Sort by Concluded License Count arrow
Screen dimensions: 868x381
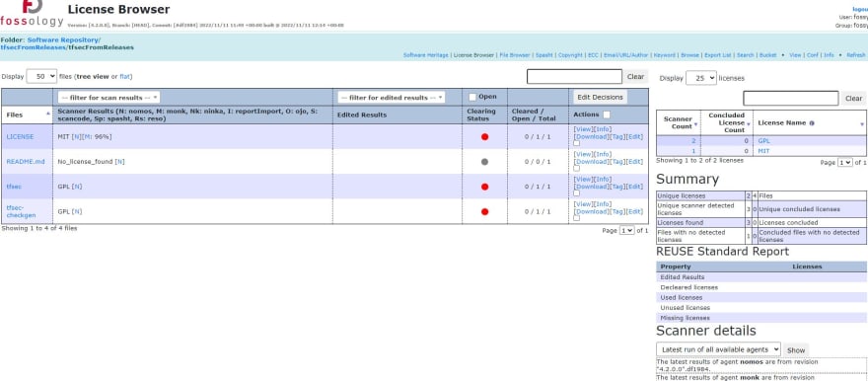click(749, 124)
